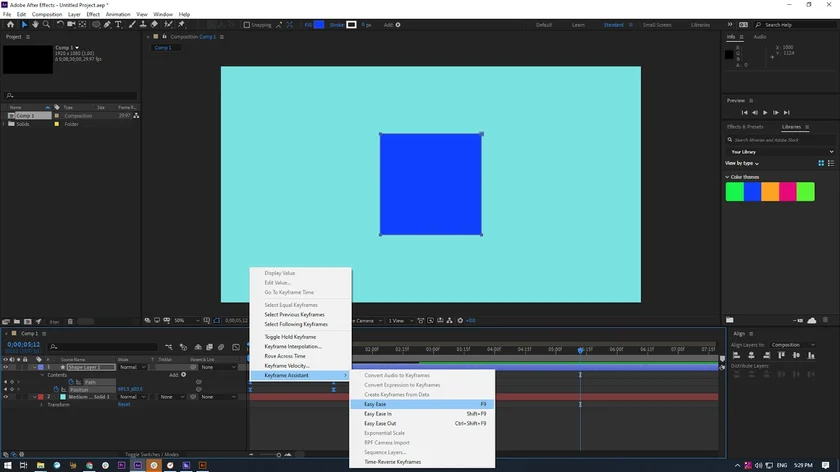Screen dimensions: 840x472
Task: Enable the Snapping checkbox
Action: click(248, 25)
